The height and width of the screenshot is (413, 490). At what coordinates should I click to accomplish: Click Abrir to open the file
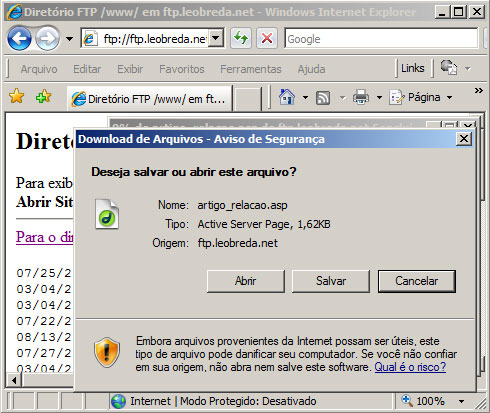point(246,281)
